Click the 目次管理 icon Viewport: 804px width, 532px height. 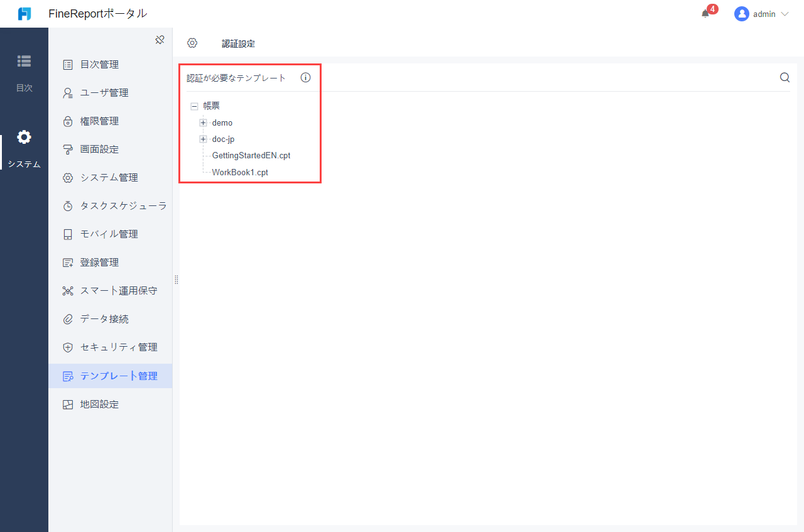pos(68,65)
